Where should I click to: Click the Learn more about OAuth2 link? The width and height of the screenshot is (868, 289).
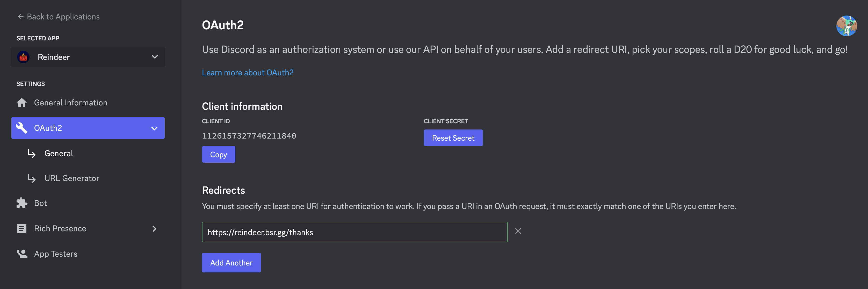coord(248,72)
